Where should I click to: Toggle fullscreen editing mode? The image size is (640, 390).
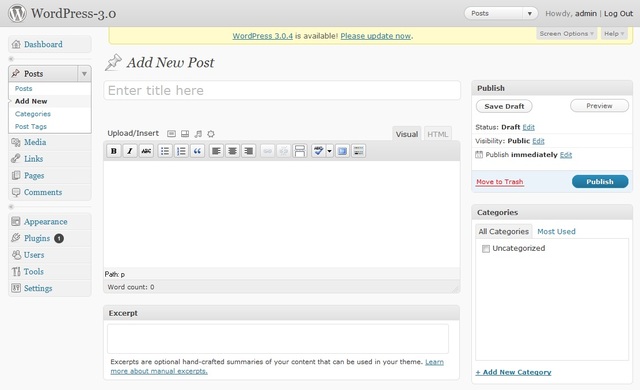coord(342,151)
